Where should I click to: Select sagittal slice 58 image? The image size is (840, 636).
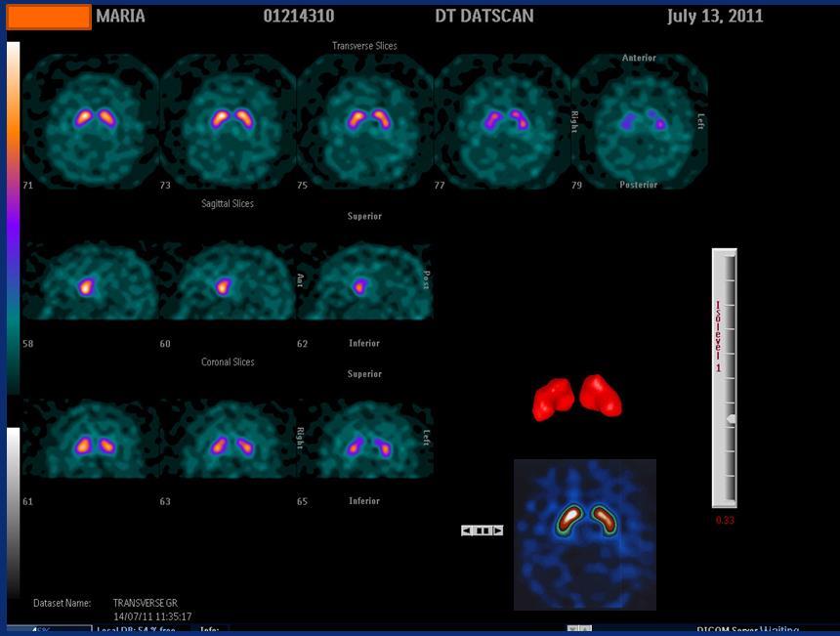click(91, 281)
